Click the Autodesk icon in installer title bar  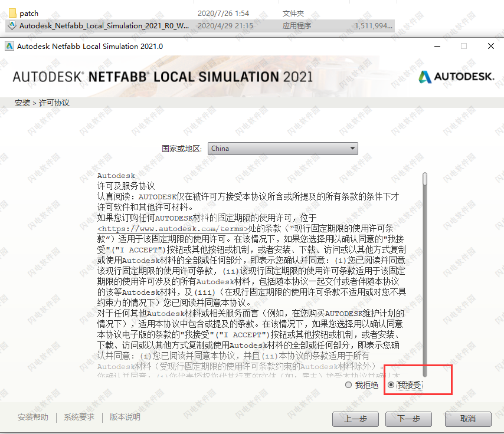pyautogui.click(x=9, y=46)
